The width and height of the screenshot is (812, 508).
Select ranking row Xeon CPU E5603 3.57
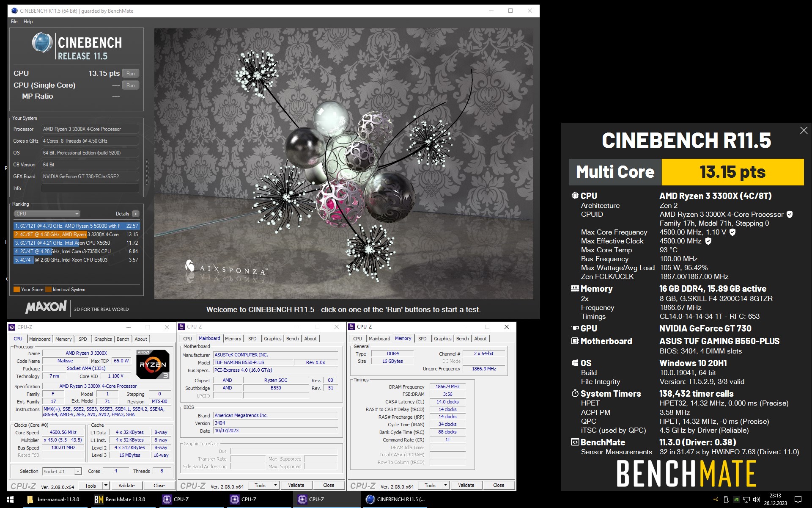coord(76,260)
